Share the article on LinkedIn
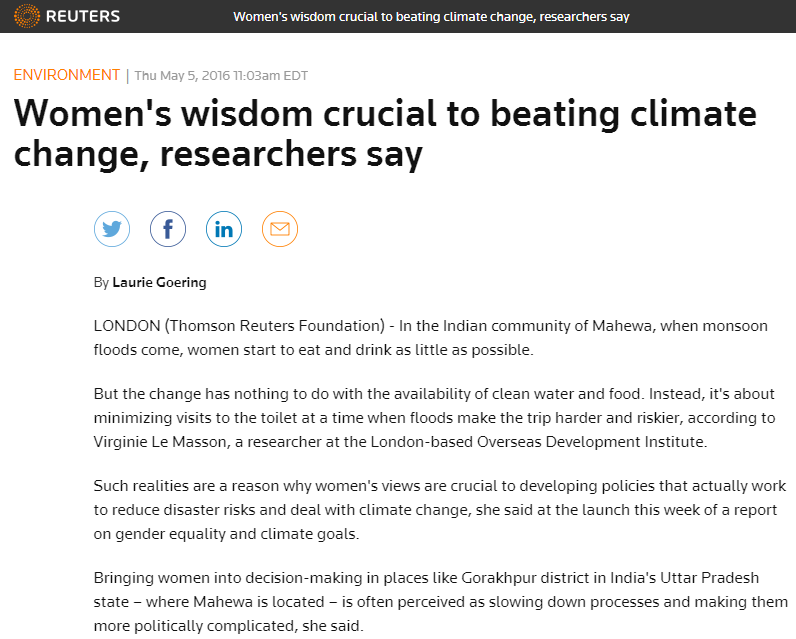 224,229
